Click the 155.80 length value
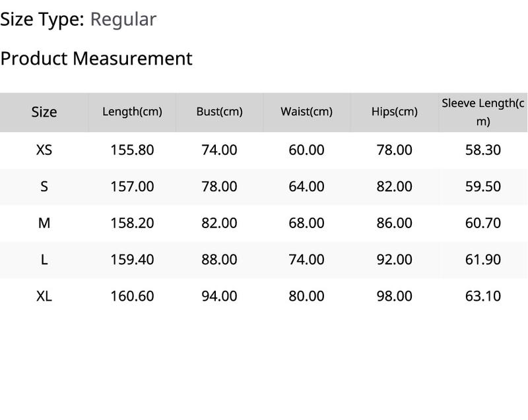This screenshot has height=420, width=528. 132,150
